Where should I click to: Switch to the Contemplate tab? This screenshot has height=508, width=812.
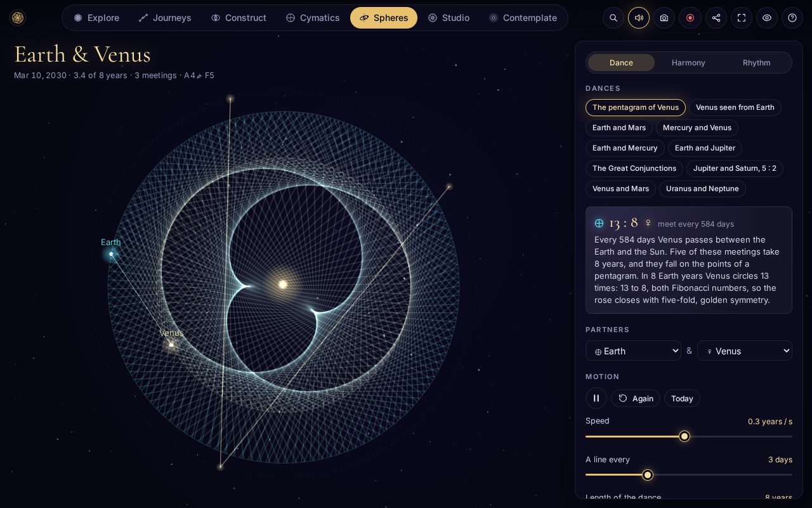click(x=523, y=18)
